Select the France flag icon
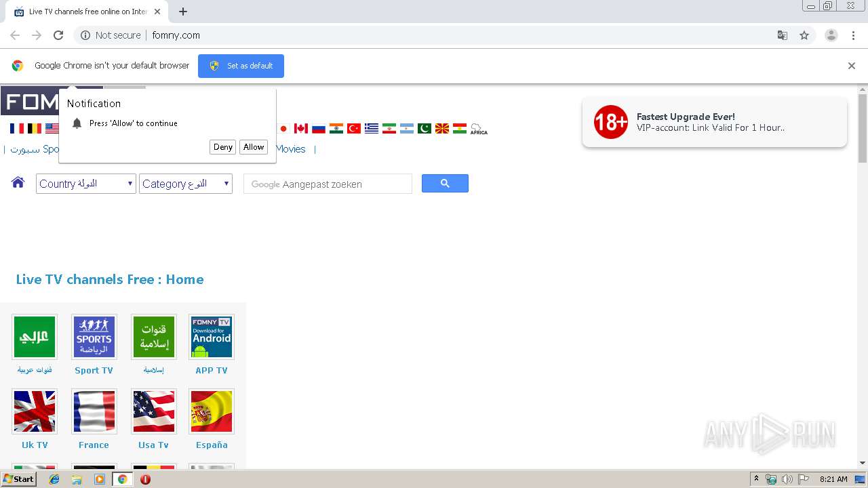868x488 pixels. click(17, 128)
